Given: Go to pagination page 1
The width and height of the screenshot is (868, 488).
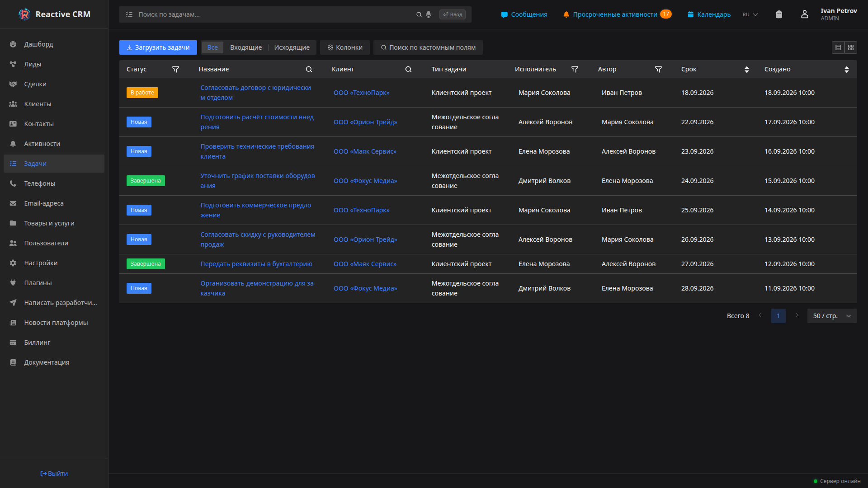Looking at the screenshot, I should tap(778, 316).
